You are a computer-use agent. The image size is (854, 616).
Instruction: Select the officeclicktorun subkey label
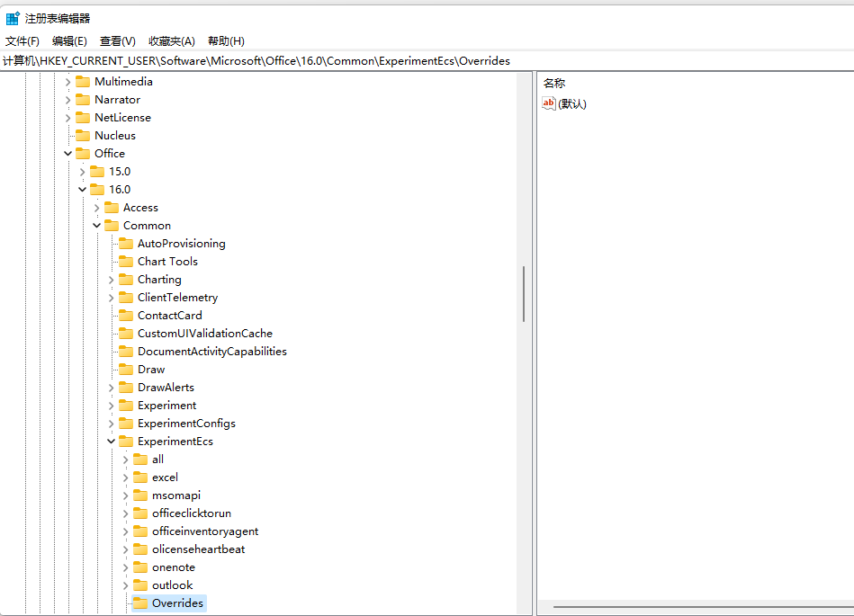[192, 513]
